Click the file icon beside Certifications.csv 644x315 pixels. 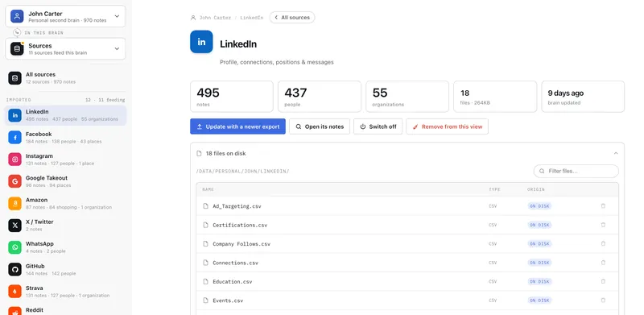click(x=206, y=225)
